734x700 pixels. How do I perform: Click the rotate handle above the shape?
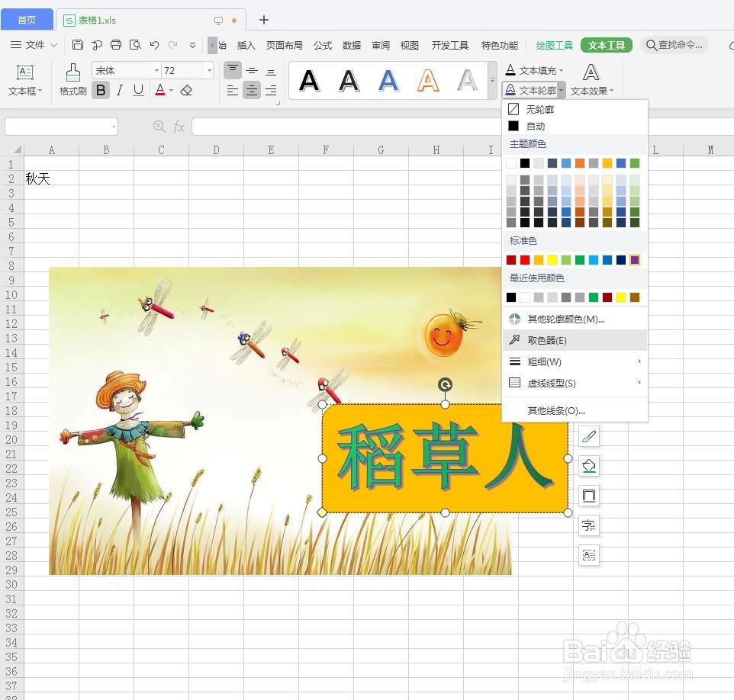[x=445, y=384]
